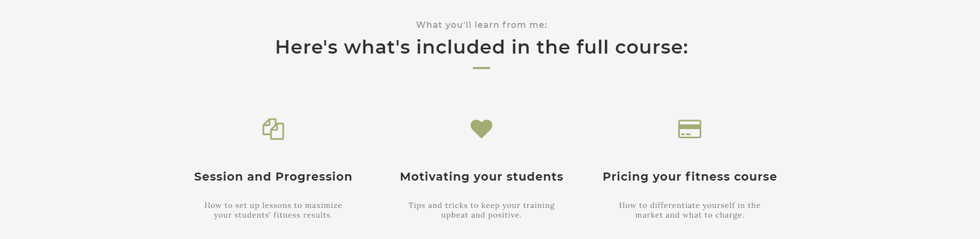Click the text 'upbeat and positive.'
980x239 pixels.
click(x=481, y=215)
